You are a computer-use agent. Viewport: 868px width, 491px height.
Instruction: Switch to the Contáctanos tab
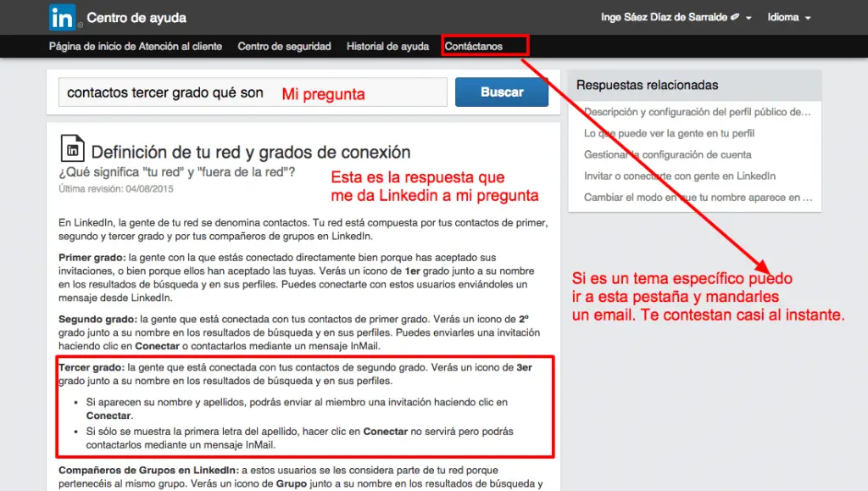[473, 47]
